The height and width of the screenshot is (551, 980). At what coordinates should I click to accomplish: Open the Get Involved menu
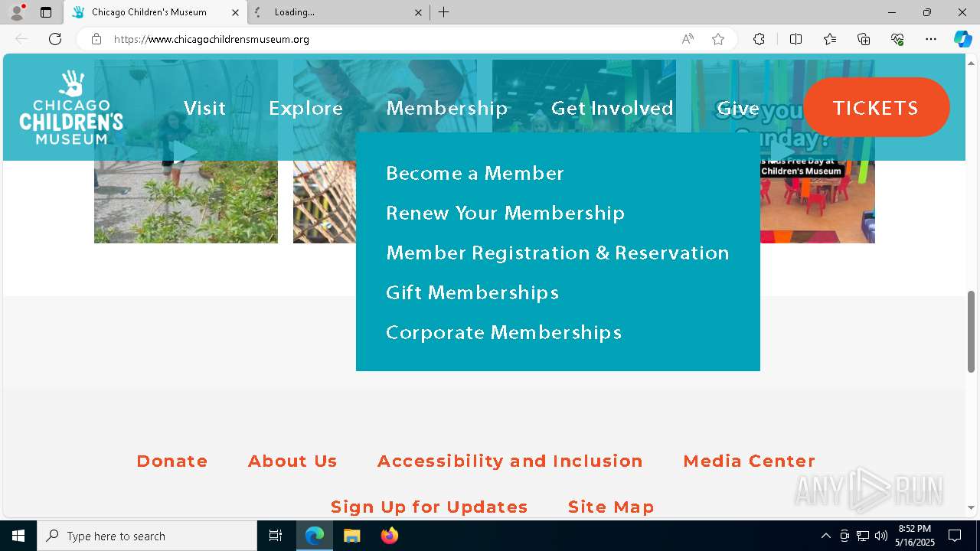click(x=612, y=108)
